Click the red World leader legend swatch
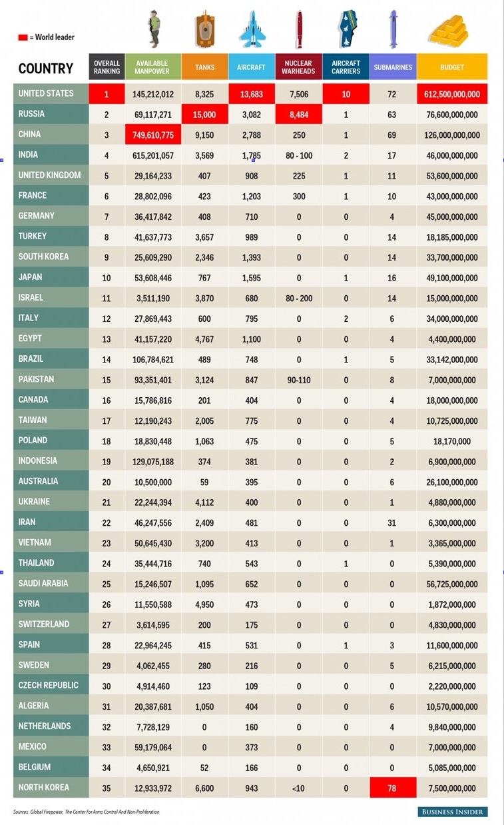 coord(23,38)
